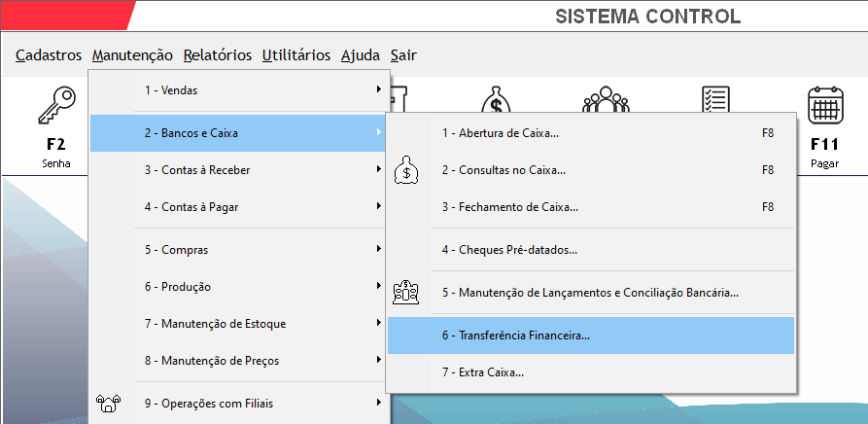This screenshot has height=424, width=868.
Task: Click the houses icon beside Operações com Filiais
Action: pos(109,403)
